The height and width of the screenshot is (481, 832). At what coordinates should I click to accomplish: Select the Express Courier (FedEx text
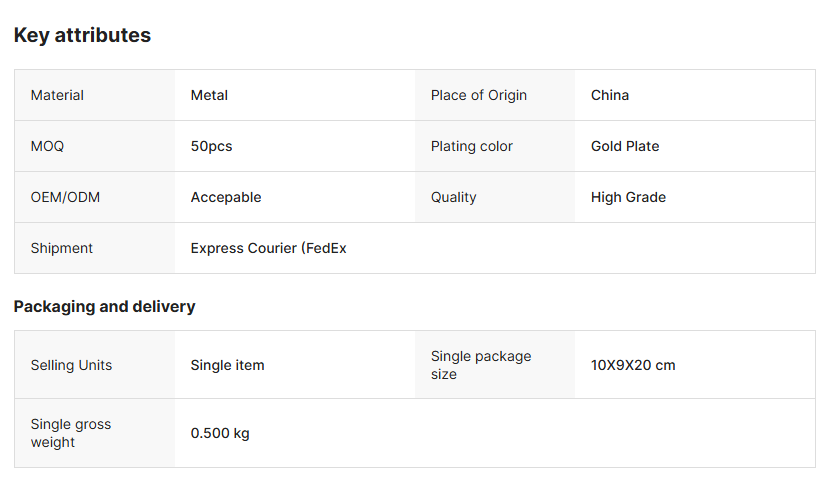(268, 248)
